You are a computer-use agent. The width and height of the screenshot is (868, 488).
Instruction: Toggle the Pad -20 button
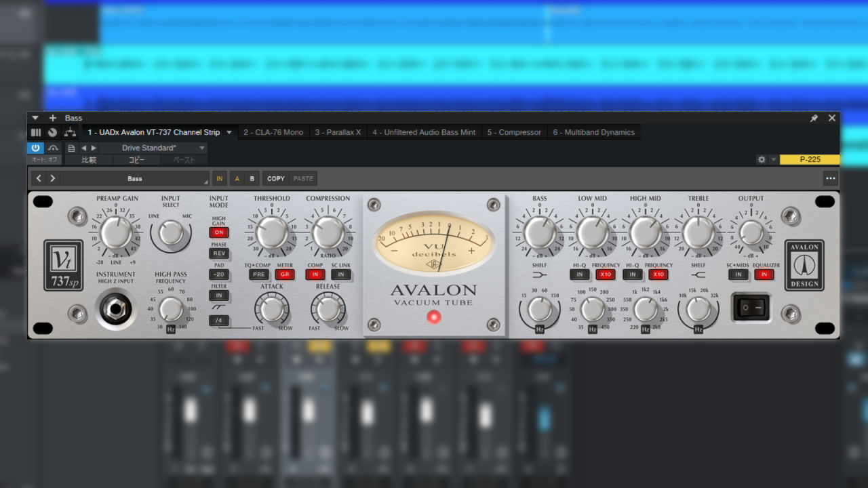click(x=219, y=274)
